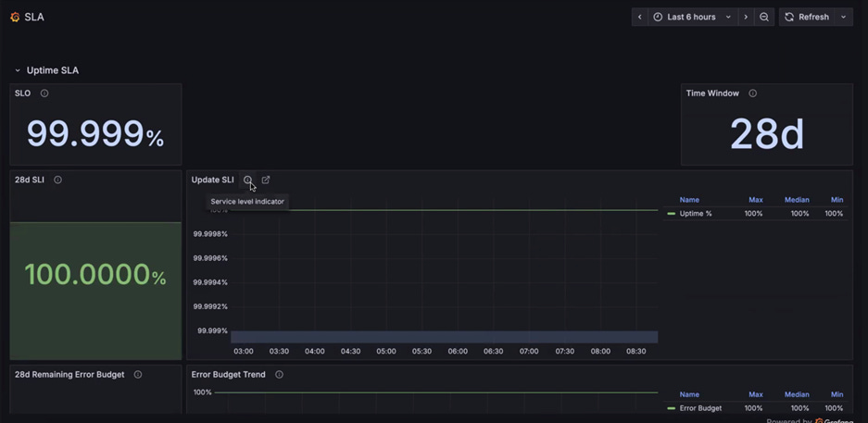Screen dimensions: 868x423
Task: Show info for the 28d SLI panel
Action: coord(57,180)
